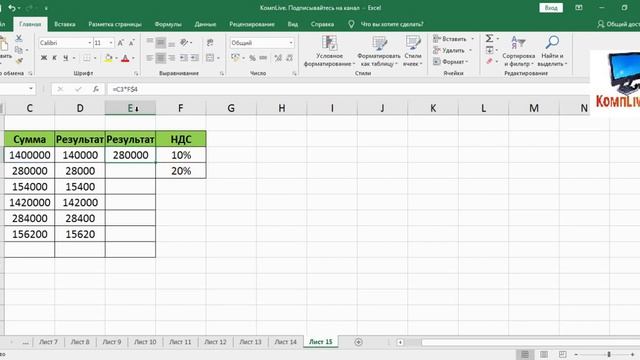Apply cell borders icon

pos(87,58)
